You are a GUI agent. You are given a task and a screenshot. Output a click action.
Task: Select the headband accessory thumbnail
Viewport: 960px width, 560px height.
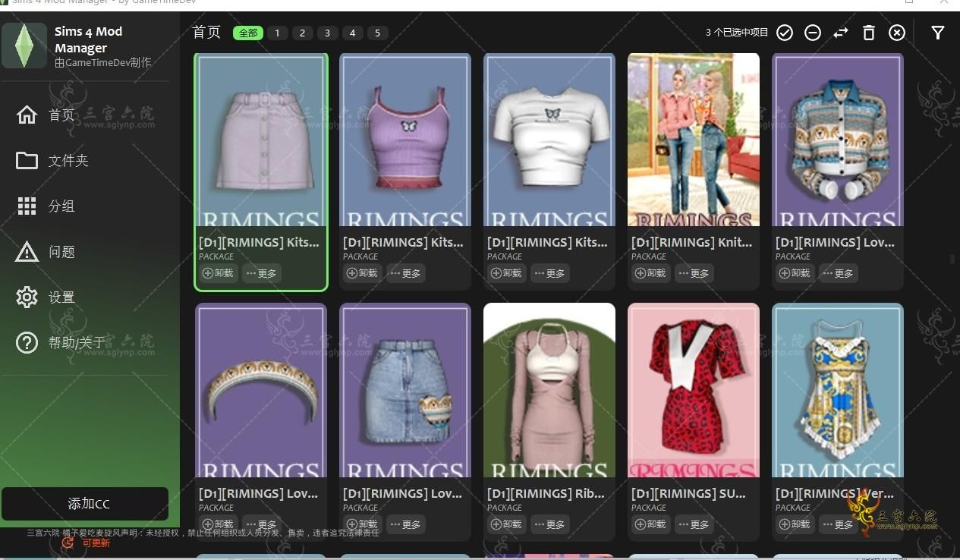(x=261, y=391)
